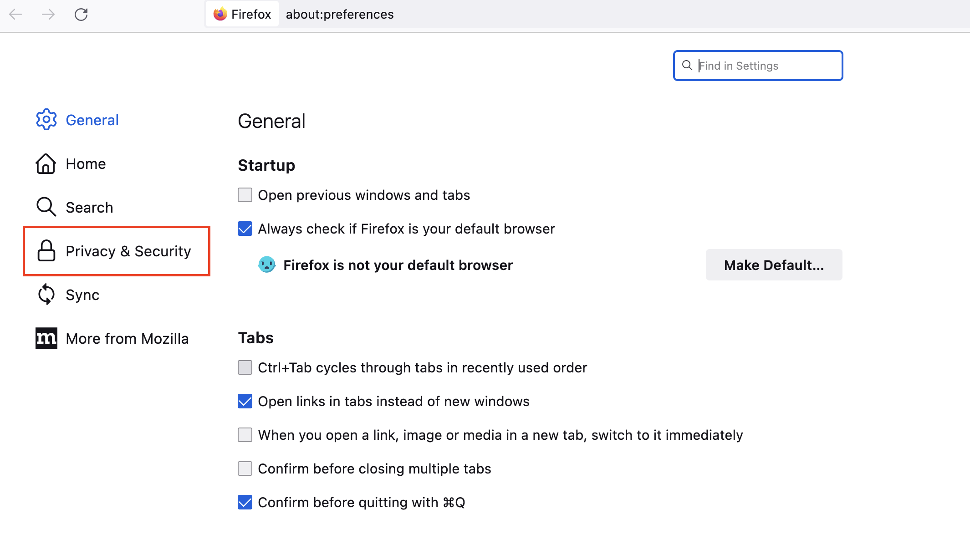Click the General page title heading
The height and width of the screenshot is (560, 970).
pos(271,121)
